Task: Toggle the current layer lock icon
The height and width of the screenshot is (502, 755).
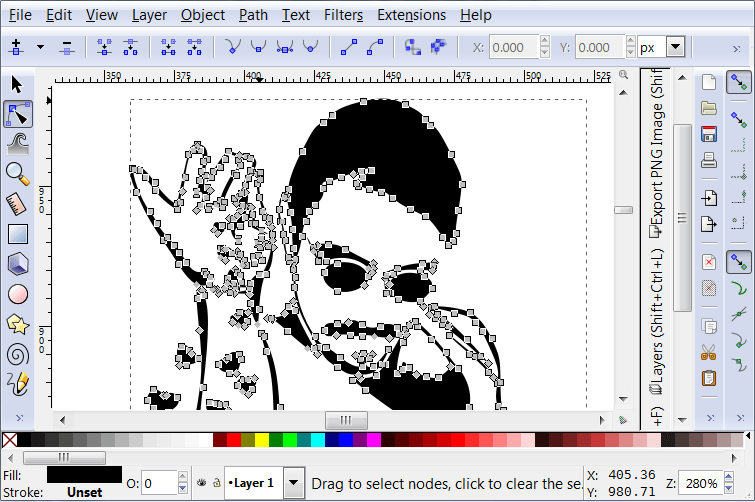Action: (x=215, y=483)
